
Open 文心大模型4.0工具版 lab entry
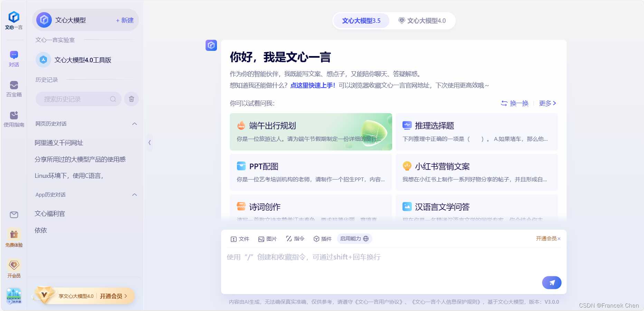point(83,60)
